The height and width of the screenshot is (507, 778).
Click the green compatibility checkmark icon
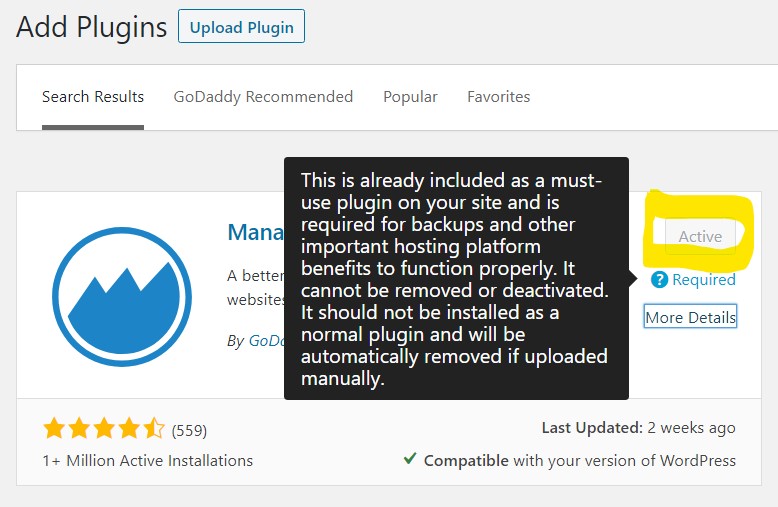[x=410, y=458]
